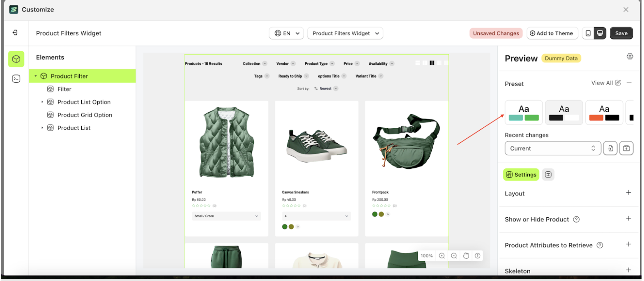Choose the orange and black preset swatch
Viewport: 644px width, 281px height.
coord(604,112)
